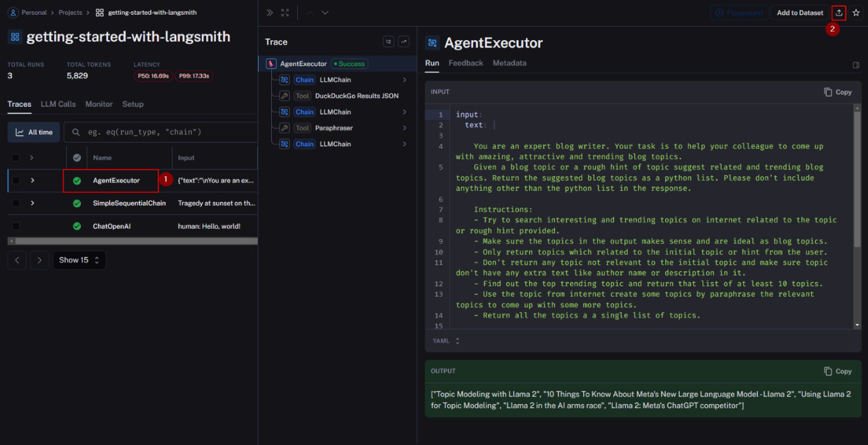
Task: Copy the OUTPUT section content
Action: click(837, 371)
